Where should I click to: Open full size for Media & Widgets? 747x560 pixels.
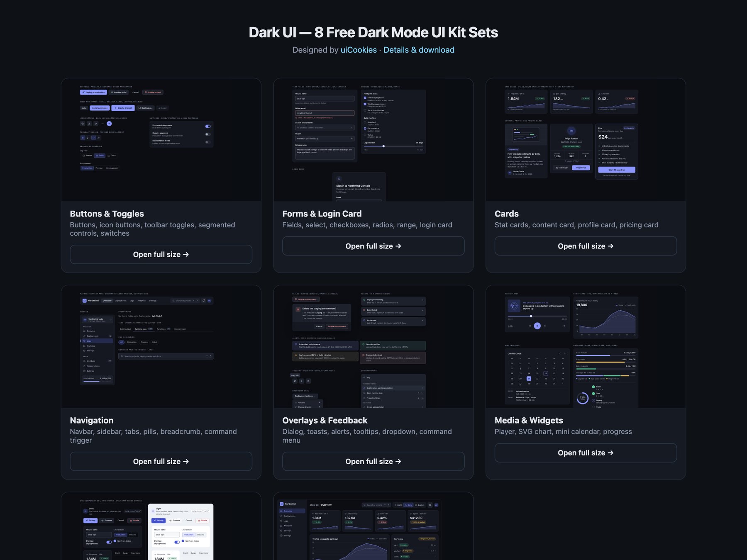(x=586, y=453)
